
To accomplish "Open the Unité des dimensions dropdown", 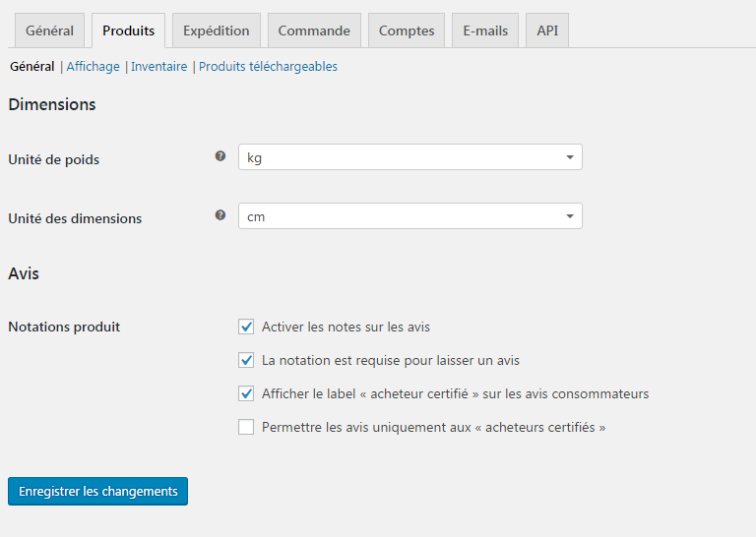I will (409, 216).
